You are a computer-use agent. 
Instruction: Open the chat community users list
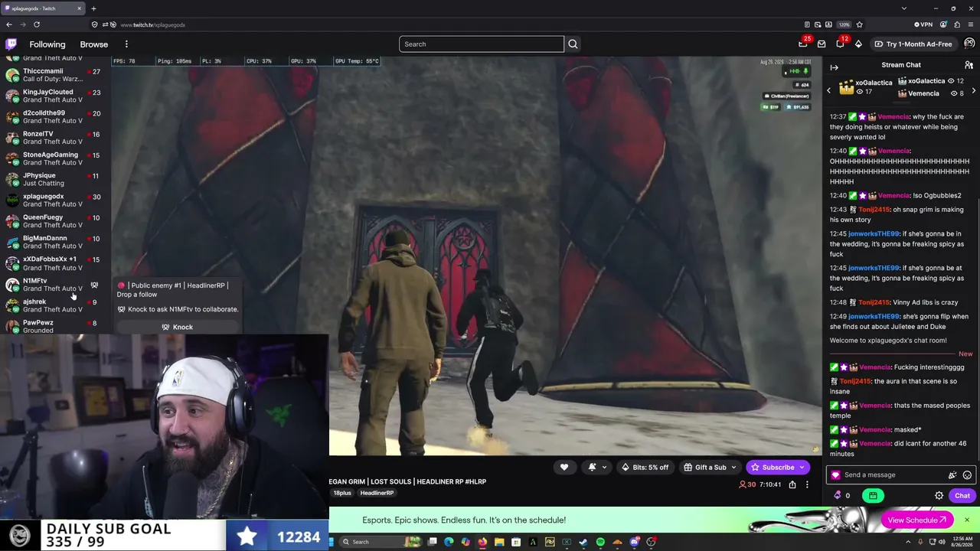pos(969,65)
